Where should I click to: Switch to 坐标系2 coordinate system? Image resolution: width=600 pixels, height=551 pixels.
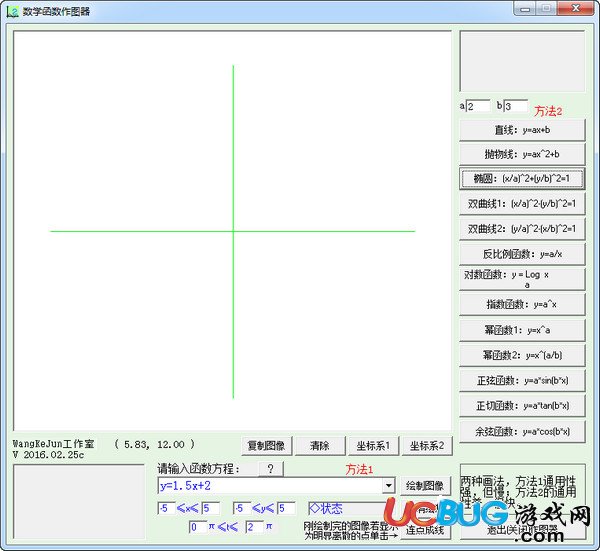(x=427, y=446)
